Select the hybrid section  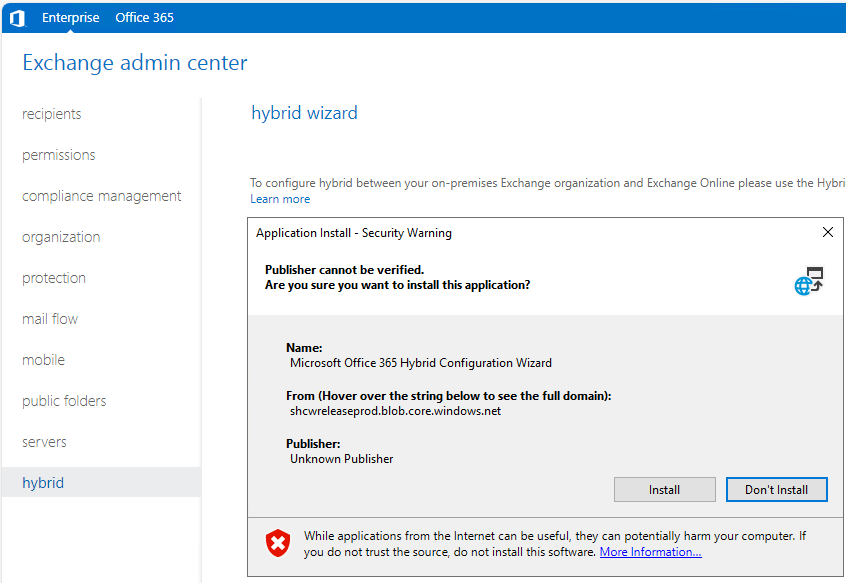pos(101,482)
